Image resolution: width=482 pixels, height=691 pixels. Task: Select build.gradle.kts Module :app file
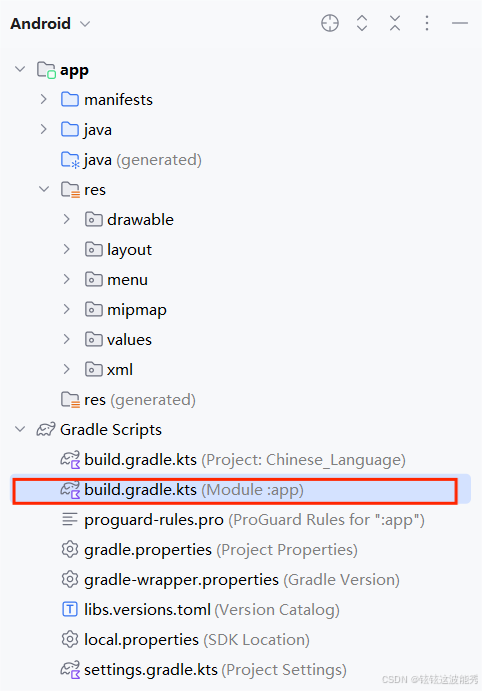click(241, 489)
